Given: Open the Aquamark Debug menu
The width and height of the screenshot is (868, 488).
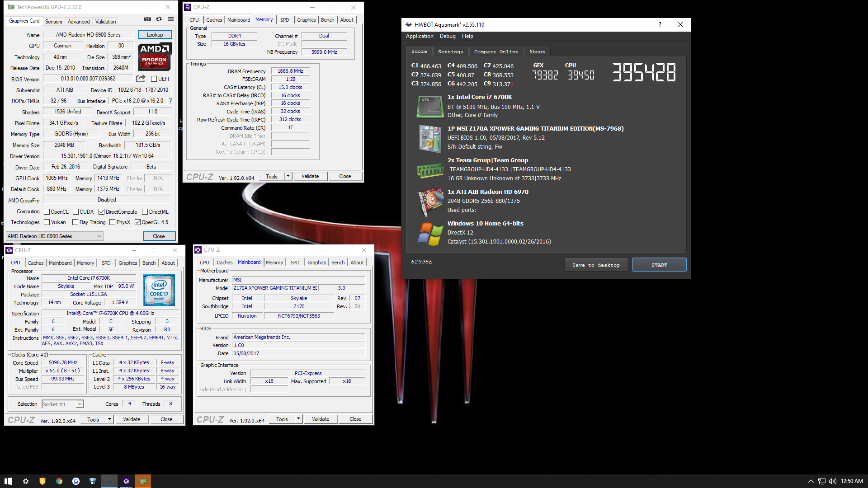Looking at the screenshot, I should (x=448, y=36).
